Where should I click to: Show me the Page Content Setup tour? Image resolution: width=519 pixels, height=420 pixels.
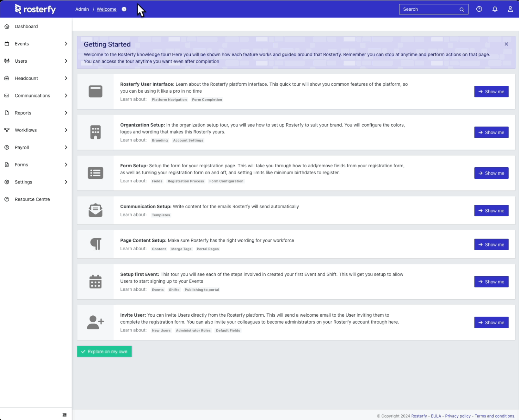[491, 244]
